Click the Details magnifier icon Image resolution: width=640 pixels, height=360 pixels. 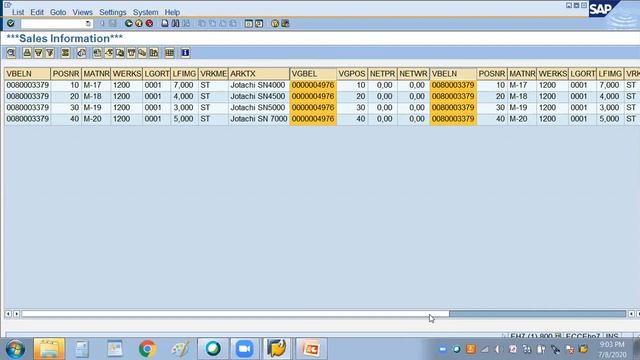pyautogui.click(x=11, y=53)
